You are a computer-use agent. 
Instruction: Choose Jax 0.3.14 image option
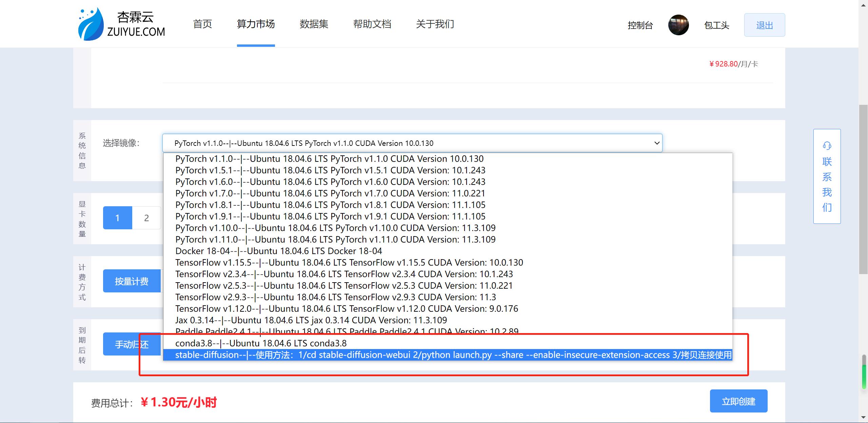pyautogui.click(x=448, y=320)
